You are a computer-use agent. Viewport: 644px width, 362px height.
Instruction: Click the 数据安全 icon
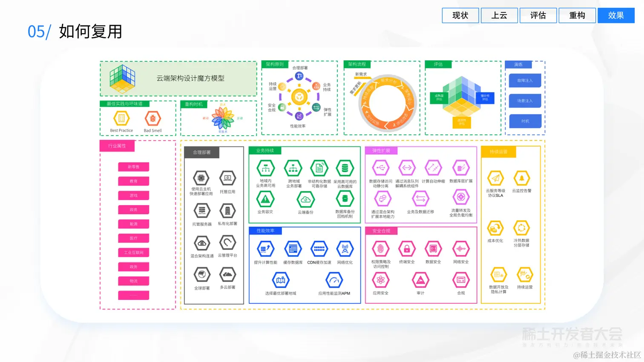tap(433, 249)
